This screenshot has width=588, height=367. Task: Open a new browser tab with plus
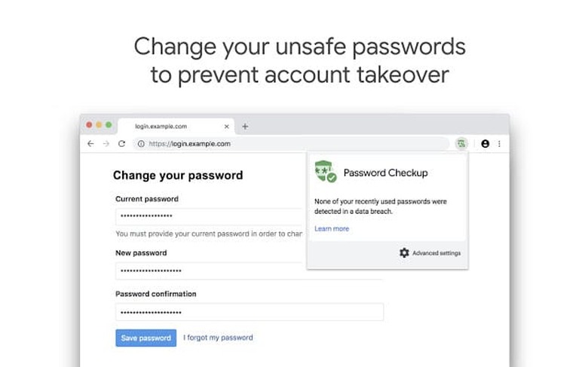245,126
